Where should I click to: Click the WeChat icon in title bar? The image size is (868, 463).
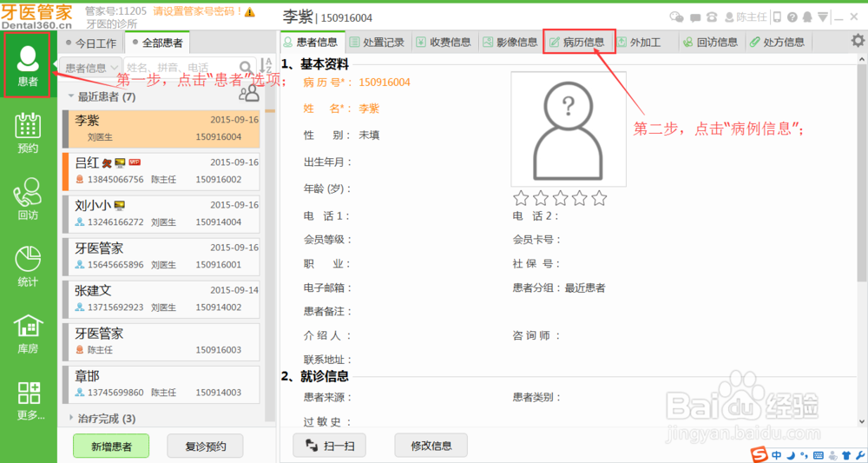click(676, 17)
